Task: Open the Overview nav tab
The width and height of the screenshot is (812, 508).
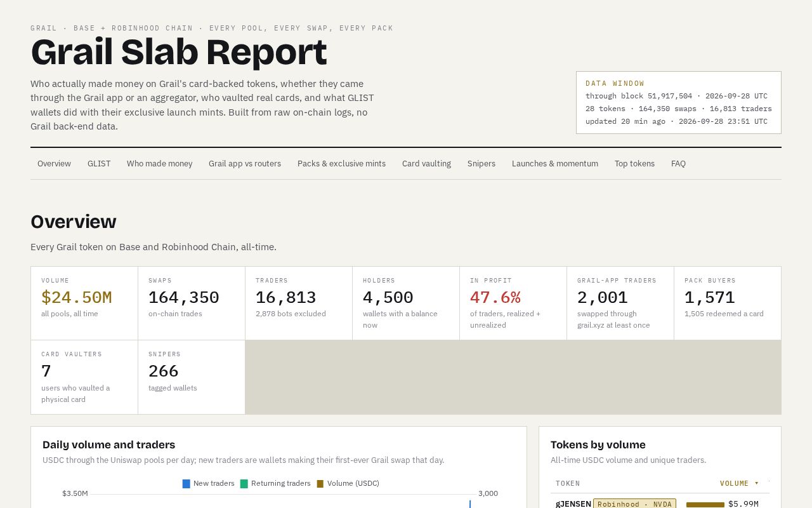Action: 54,164
